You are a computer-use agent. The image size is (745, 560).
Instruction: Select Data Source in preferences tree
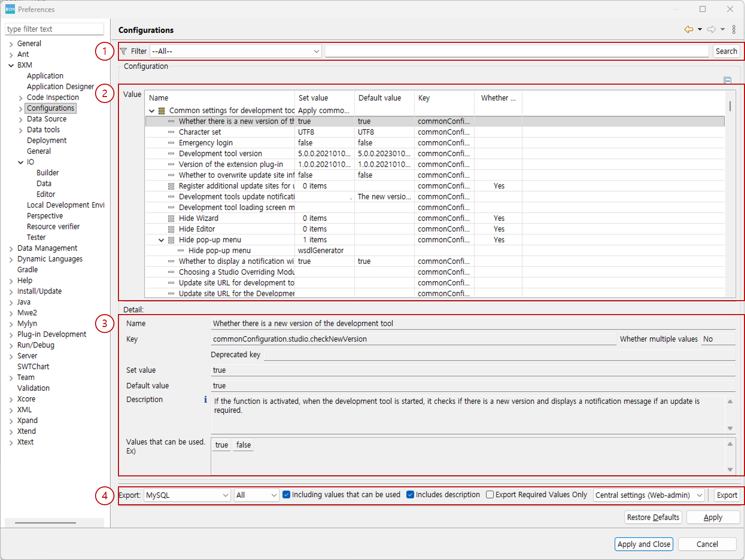46,119
